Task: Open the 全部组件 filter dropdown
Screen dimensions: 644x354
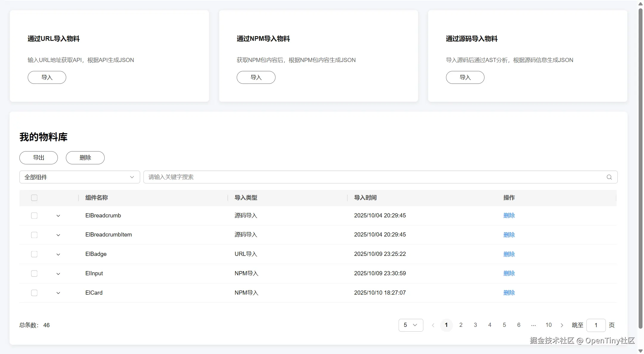Action: (x=79, y=177)
